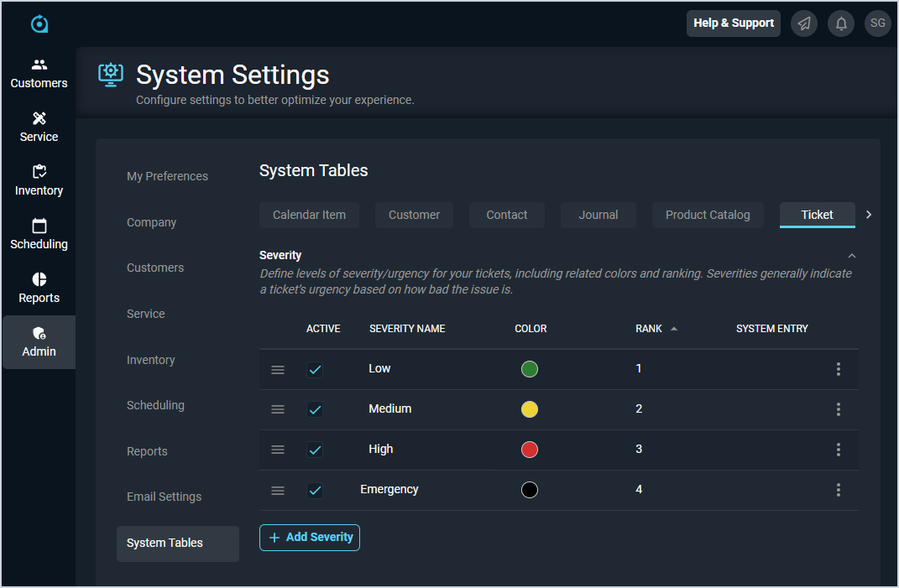Viewport: 899px width, 588px height.
Task: Click the paper plane icon in header
Action: [804, 23]
